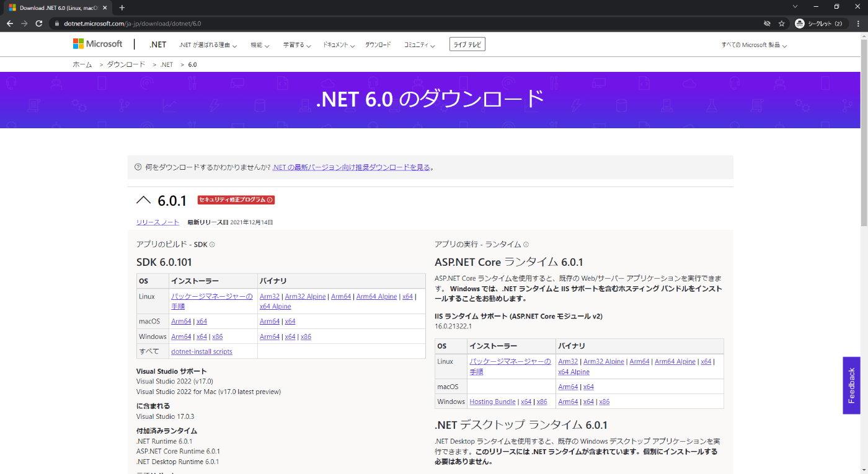Viewport: 868px width, 474px height.
Task: Expand the .NET が選ばれる理由 menu
Action: (208, 45)
